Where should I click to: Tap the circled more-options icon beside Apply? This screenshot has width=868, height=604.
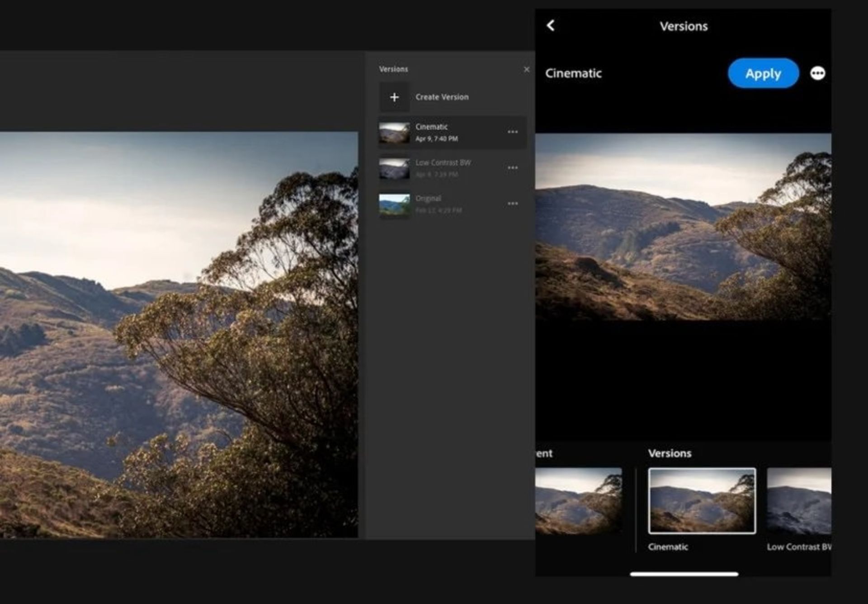point(817,73)
